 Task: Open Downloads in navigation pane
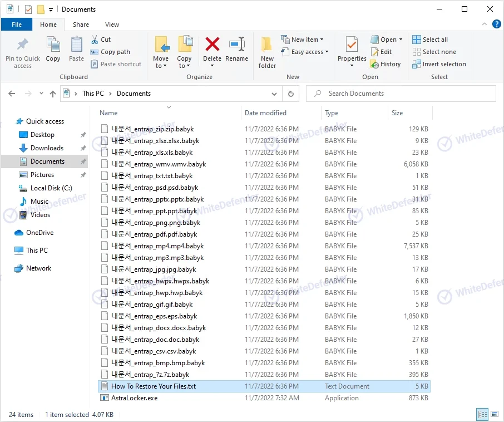[x=47, y=148]
